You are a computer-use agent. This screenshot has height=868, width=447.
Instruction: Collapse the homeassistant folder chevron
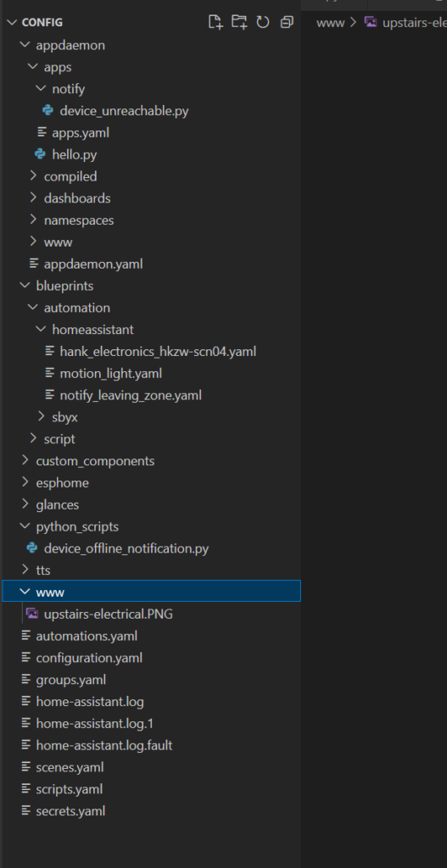click(41, 330)
